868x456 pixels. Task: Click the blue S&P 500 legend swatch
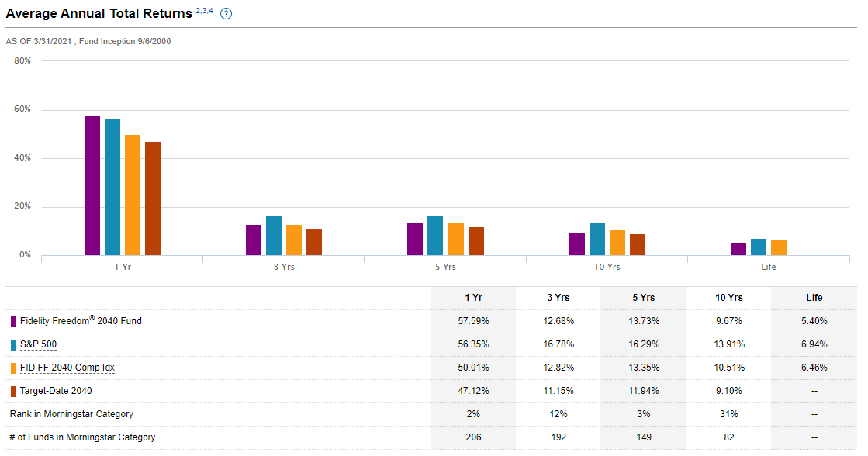tap(13, 344)
